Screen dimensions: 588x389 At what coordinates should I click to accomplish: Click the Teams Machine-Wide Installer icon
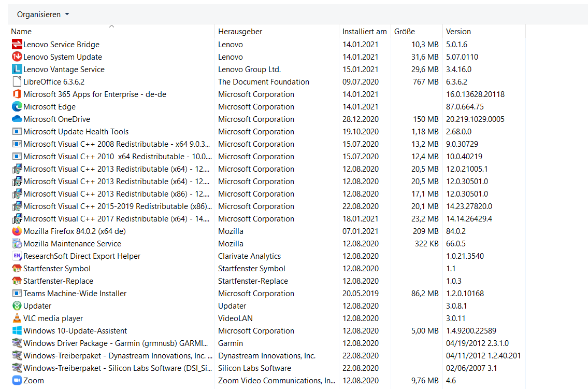click(17, 293)
